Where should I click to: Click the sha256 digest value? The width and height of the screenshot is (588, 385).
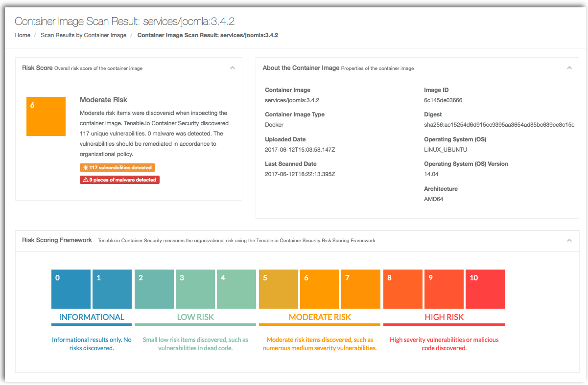(x=499, y=125)
